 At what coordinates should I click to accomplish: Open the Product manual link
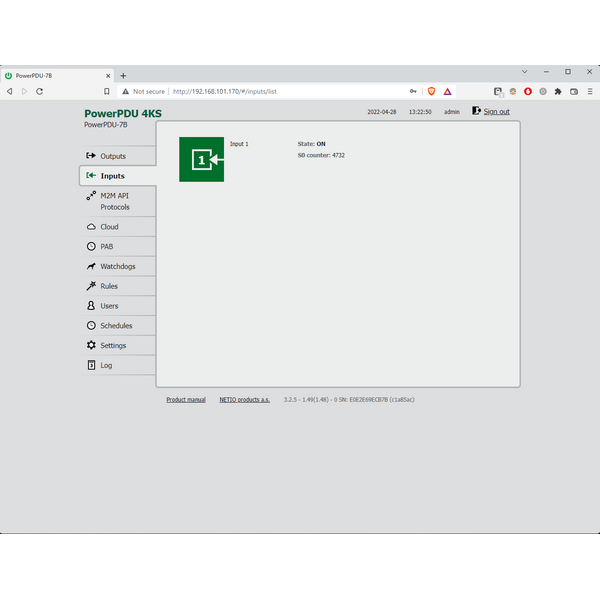click(186, 399)
